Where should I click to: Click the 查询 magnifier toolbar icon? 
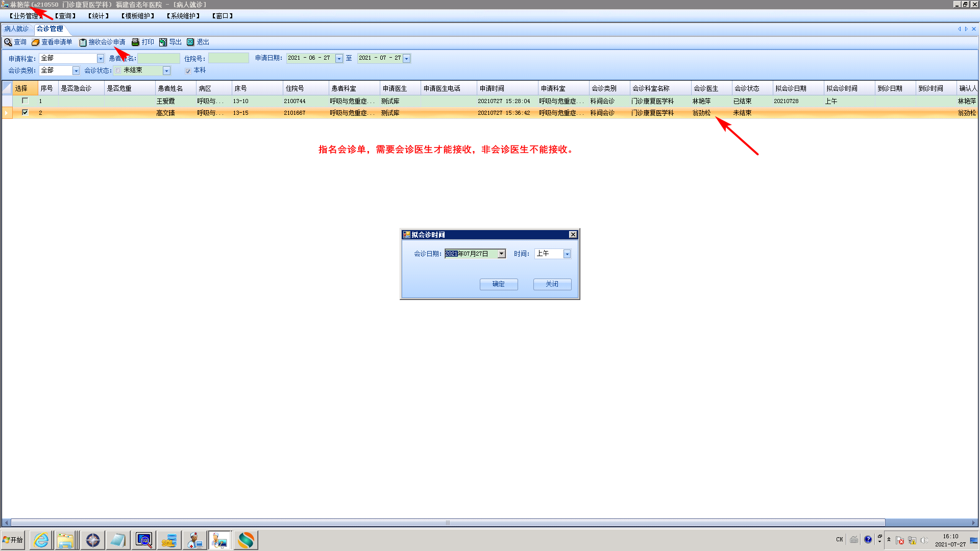pos(8,42)
